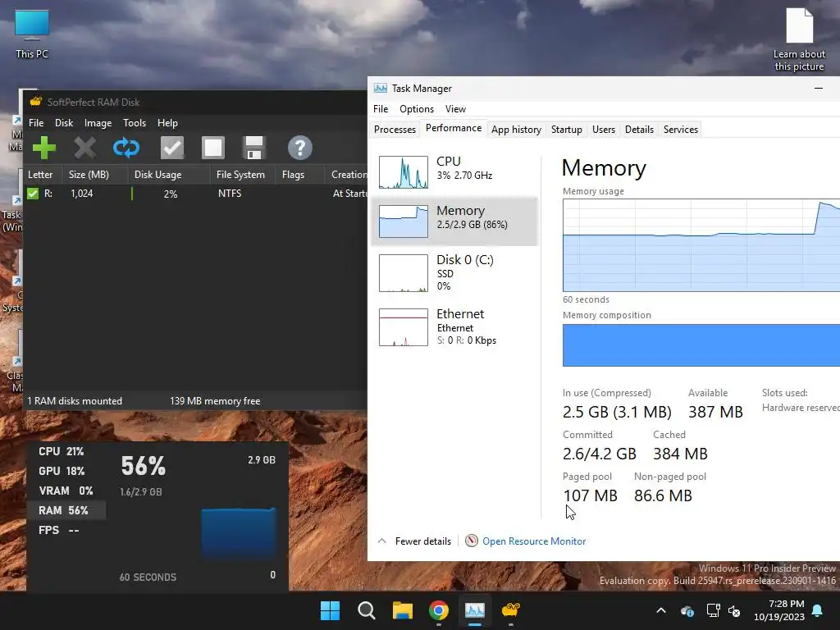Click the green plus Add disk icon
The height and width of the screenshot is (630, 840).
(44, 148)
